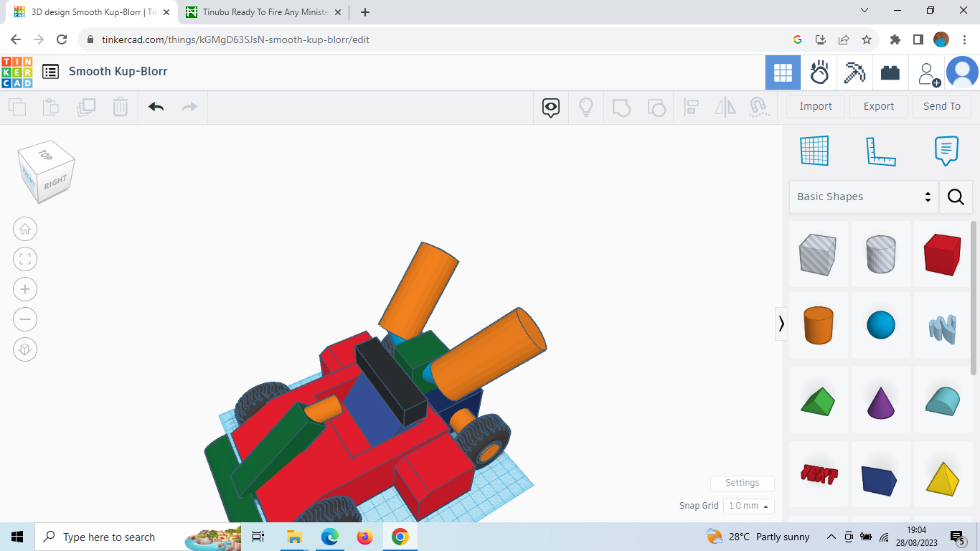Select the Ruler tool
The image size is (980, 551).
pos(881,151)
